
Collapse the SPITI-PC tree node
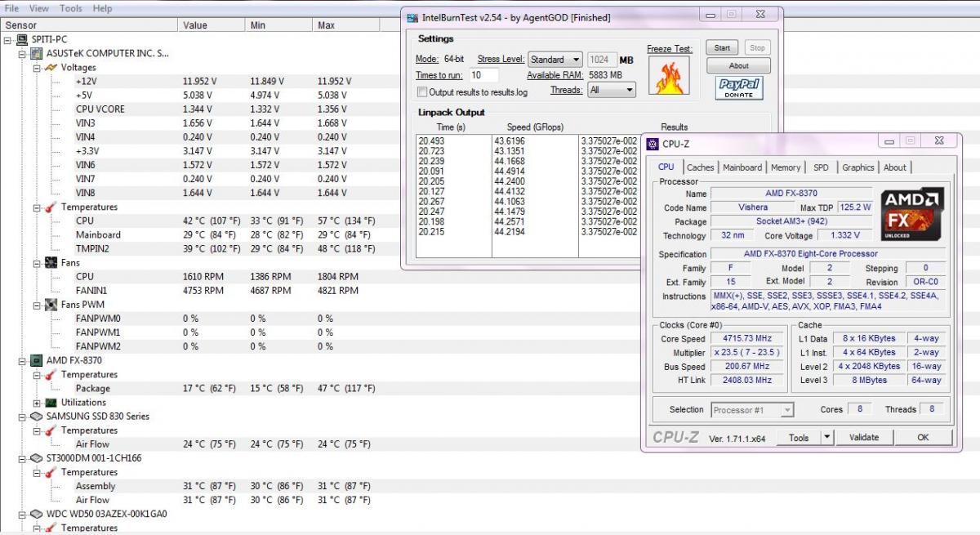click(x=8, y=39)
